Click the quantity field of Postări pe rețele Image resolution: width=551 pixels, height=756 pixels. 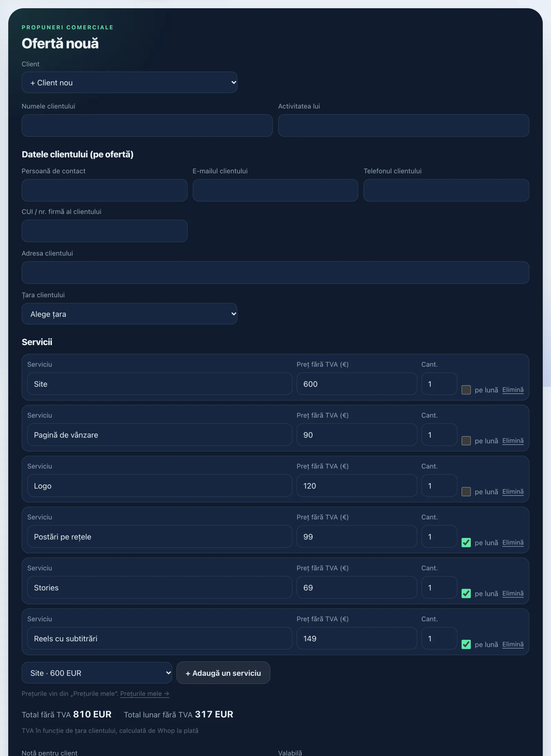pyautogui.click(x=439, y=537)
